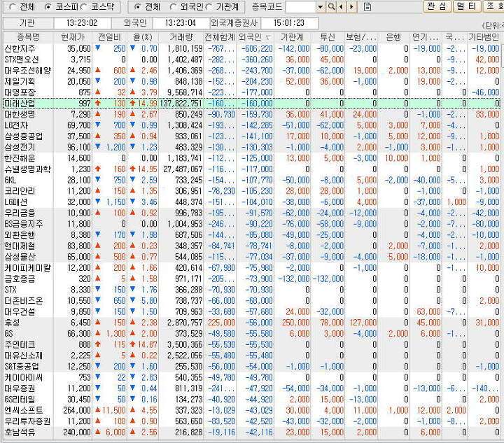Screen dimensions: 504x443
Task: Select the 엔씨소프트 stock row name
Action: click(24, 410)
